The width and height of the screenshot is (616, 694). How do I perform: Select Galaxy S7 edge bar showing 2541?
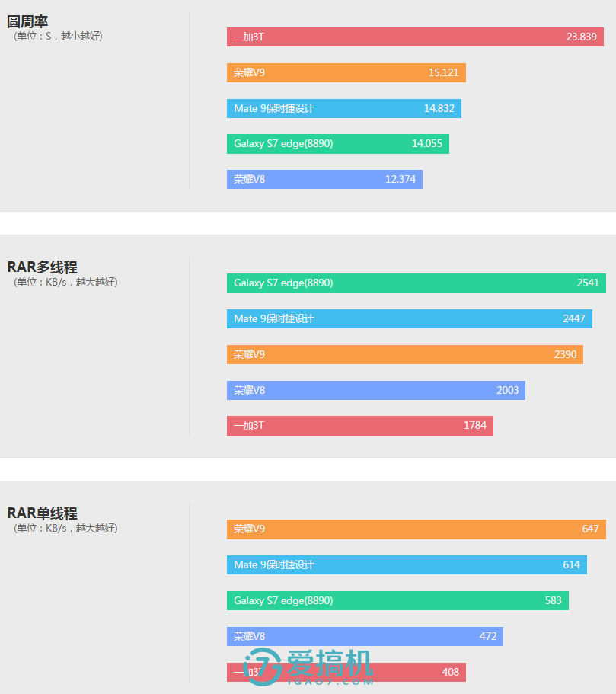point(416,283)
